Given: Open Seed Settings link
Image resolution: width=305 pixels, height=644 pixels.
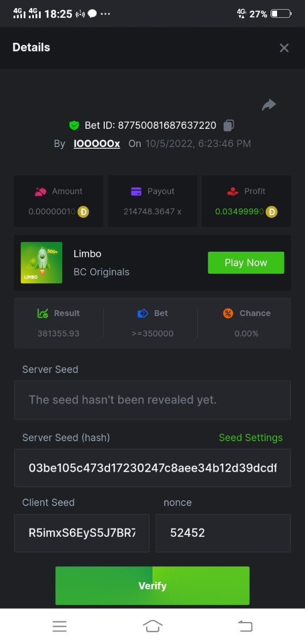Looking at the screenshot, I should coord(251,437).
